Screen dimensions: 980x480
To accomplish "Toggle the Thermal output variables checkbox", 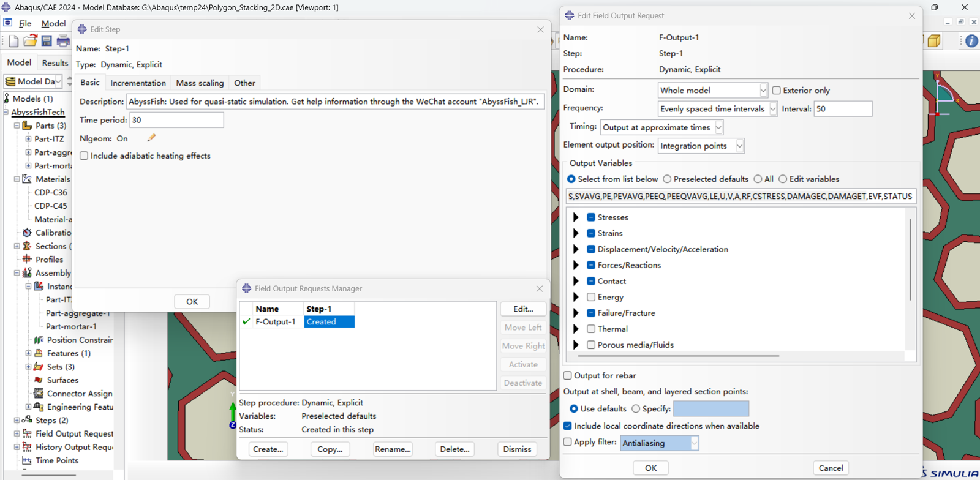I will pyautogui.click(x=591, y=329).
